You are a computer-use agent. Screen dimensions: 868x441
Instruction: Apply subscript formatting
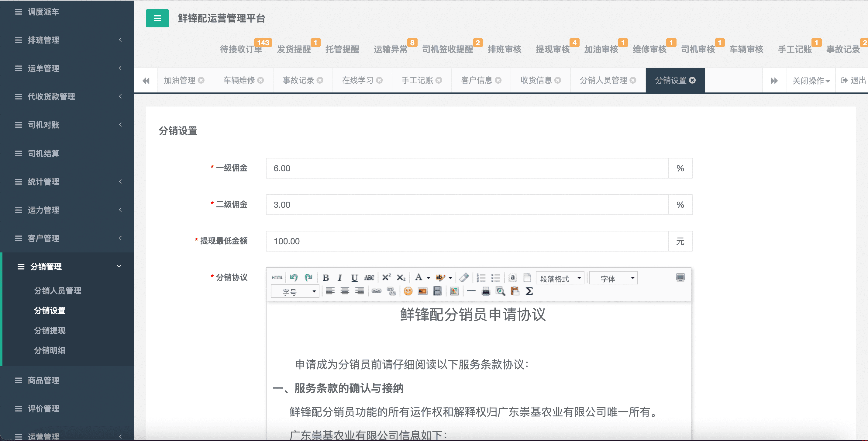[401, 277]
